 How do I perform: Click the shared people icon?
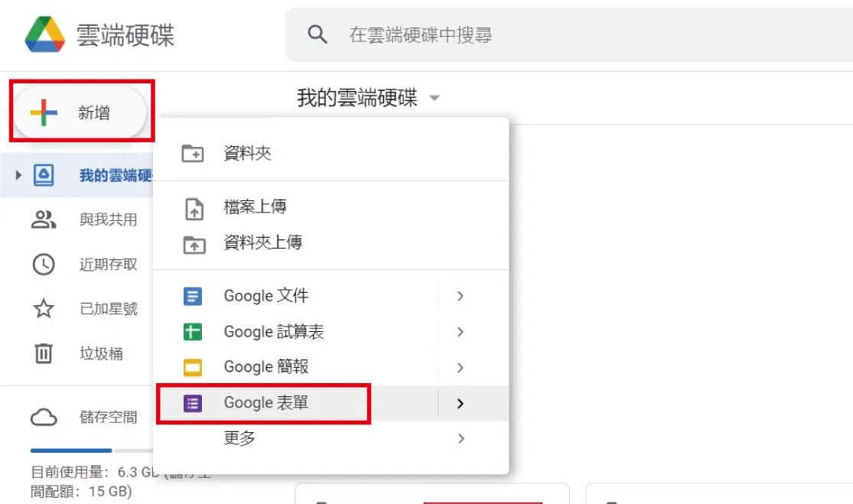44,219
